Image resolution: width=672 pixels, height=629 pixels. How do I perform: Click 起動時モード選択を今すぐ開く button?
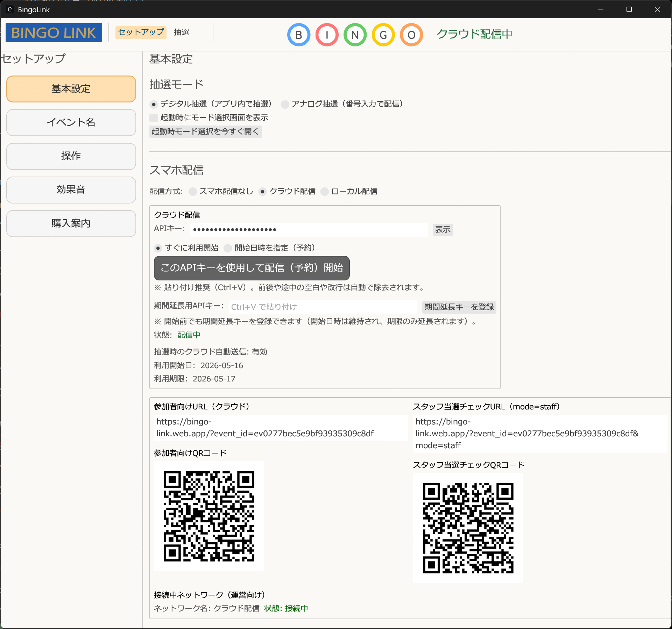tap(206, 131)
